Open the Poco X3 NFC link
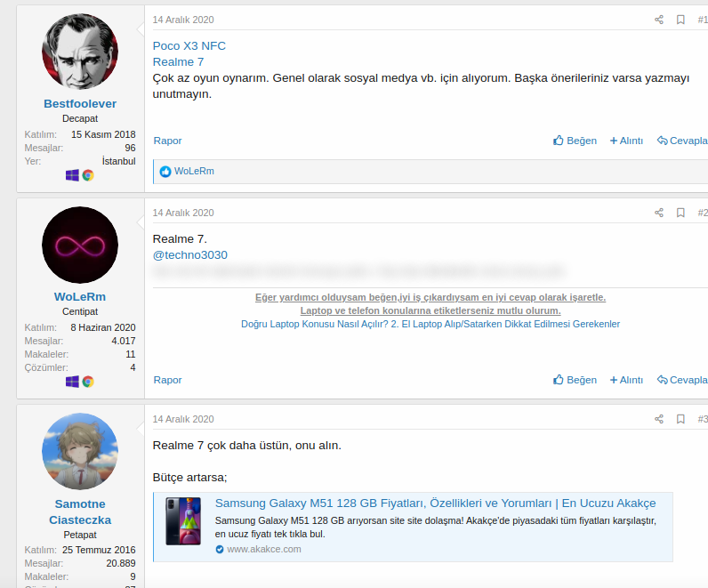The height and width of the screenshot is (588, 708). (189, 46)
